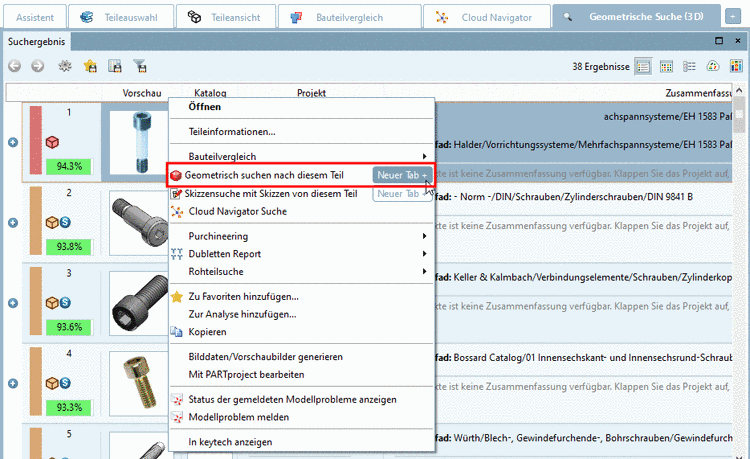Switch to the Assistent tab
The image size is (750, 459).
tap(34, 17)
